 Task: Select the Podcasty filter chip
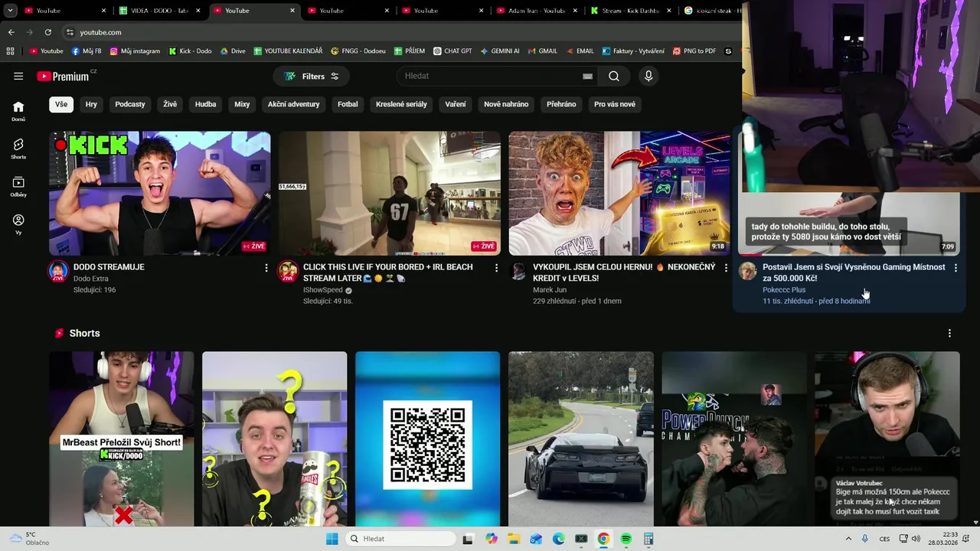pos(130,104)
